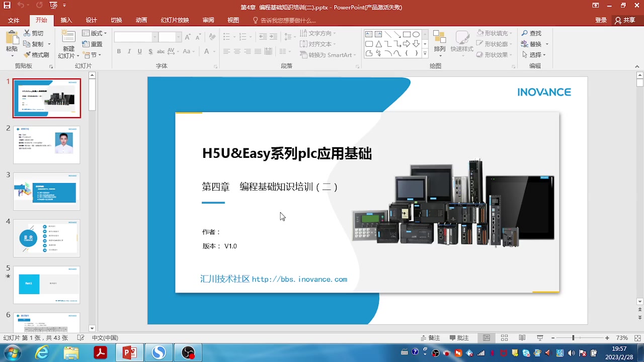Image resolution: width=644 pixels, height=362 pixels.
Task: Open the Layout (版式) dropdown
Action: click(95, 33)
